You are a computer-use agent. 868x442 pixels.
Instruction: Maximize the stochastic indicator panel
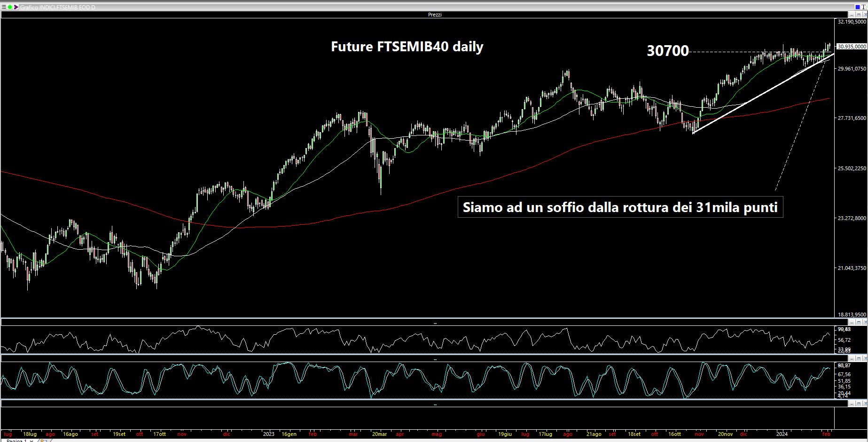click(859, 359)
